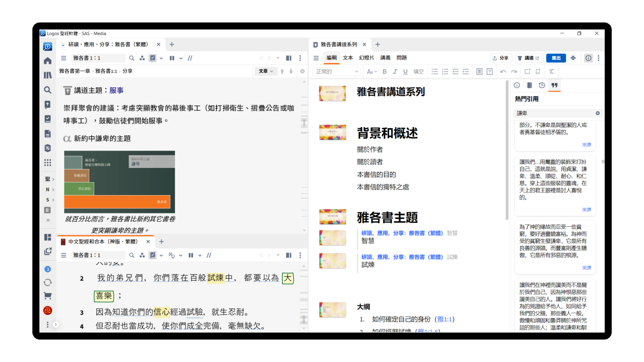Open the font size Aa dropdown

(x=372, y=72)
